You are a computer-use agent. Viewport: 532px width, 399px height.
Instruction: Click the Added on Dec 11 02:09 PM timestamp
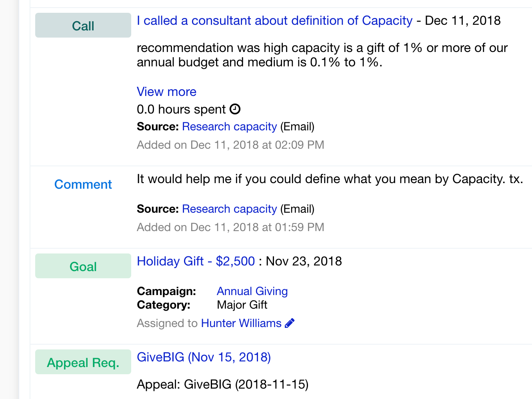(x=230, y=145)
